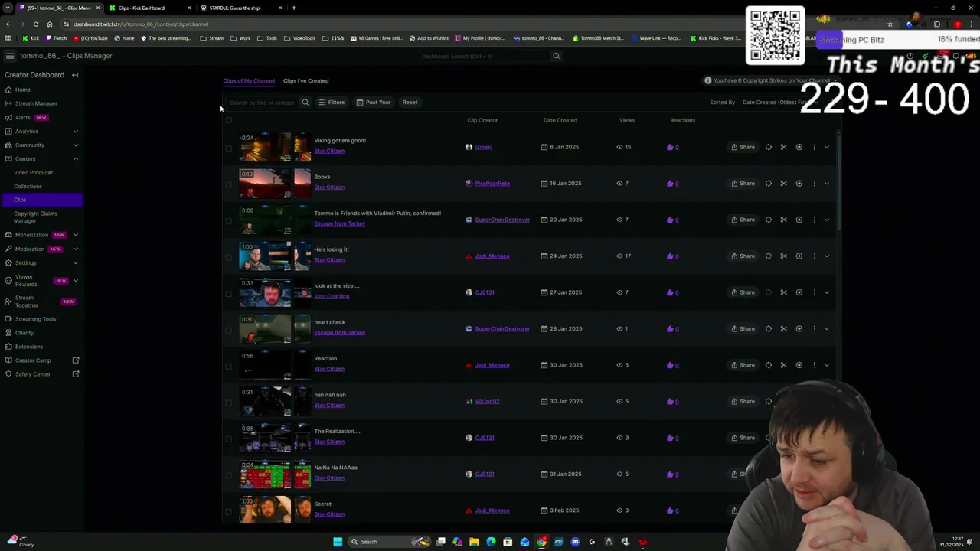Click the Past Year date filter
The image size is (980, 551).
coord(374,103)
